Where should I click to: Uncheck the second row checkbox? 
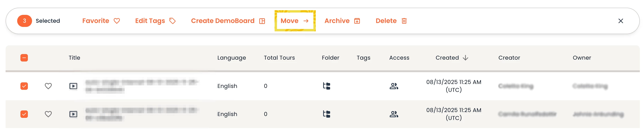click(x=24, y=114)
